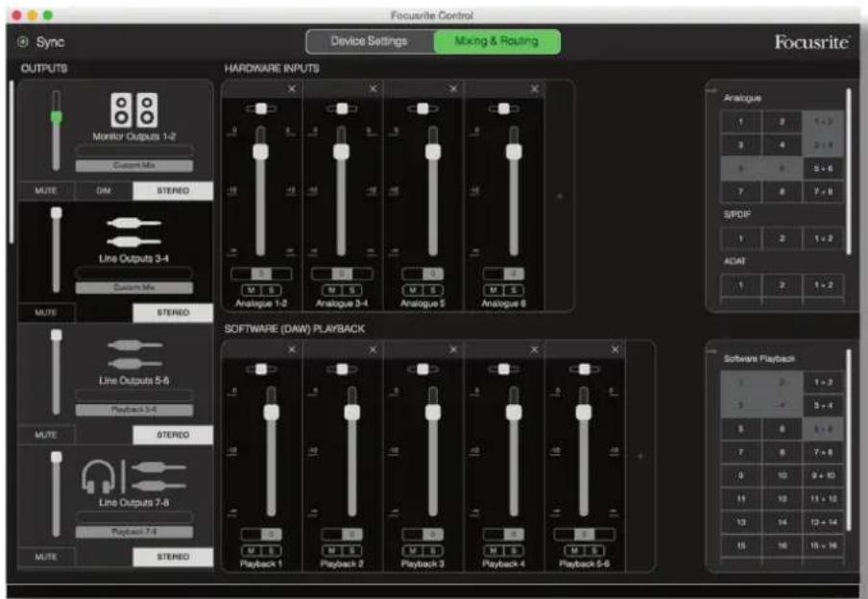The height and width of the screenshot is (599, 868).
Task: Solo the Playback 4 channel with S
Action: click(x=513, y=551)
